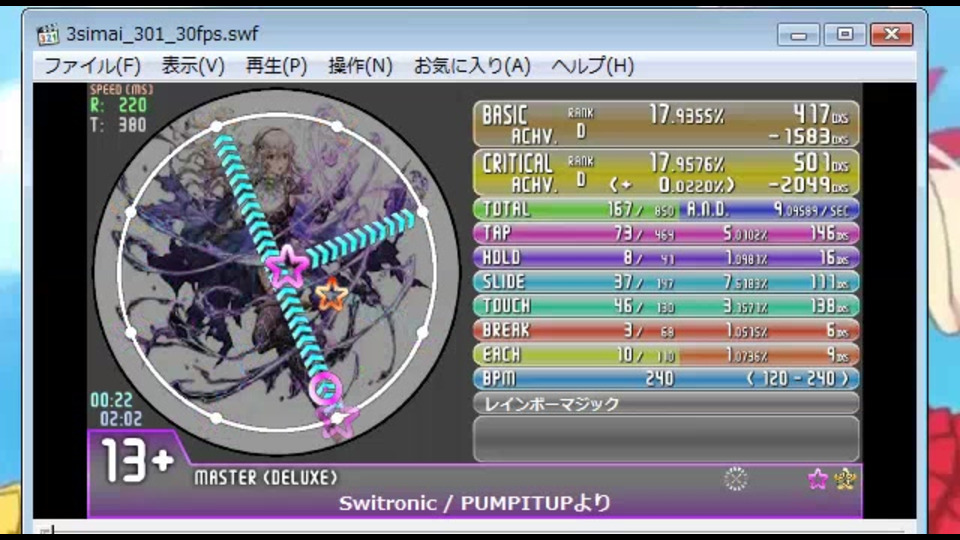The image size is (960, 540).
Task: Click the EACH count row
Action: (x=666, y=355)
